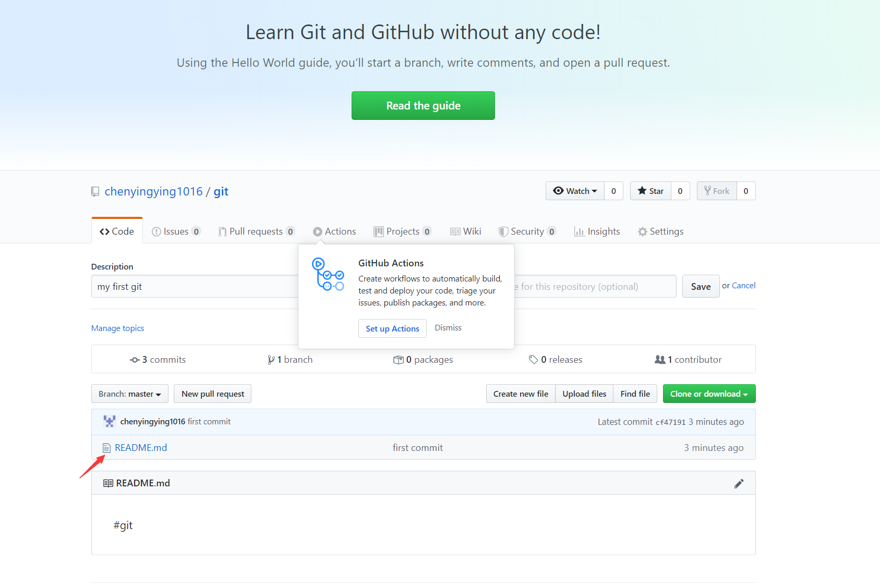The image size is (880, 588).
Task: Click Create new file button
Action: coord(521,394)
